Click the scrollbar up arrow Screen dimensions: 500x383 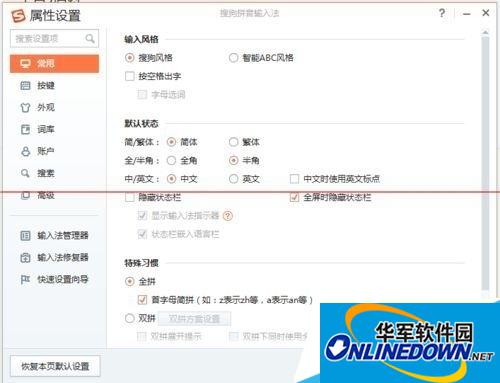[x=485, y=32]
